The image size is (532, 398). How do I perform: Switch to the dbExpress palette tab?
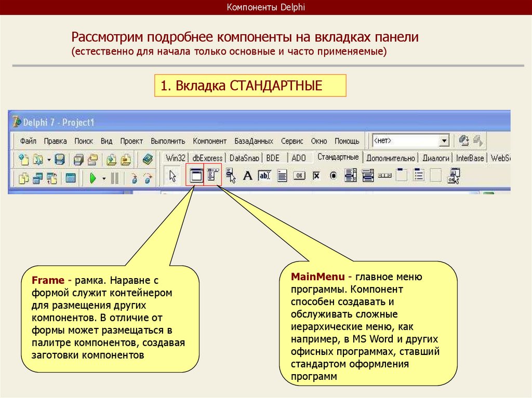[x=207, y=158]
